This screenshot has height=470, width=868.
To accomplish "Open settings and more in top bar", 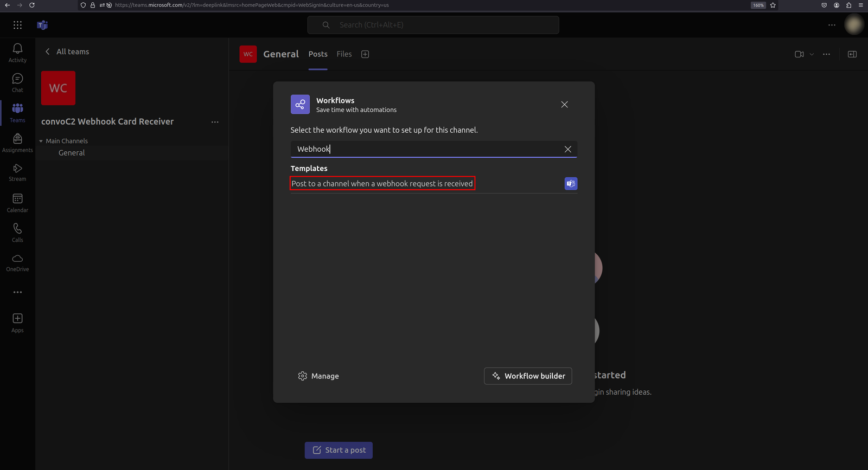I will (832, 25).
